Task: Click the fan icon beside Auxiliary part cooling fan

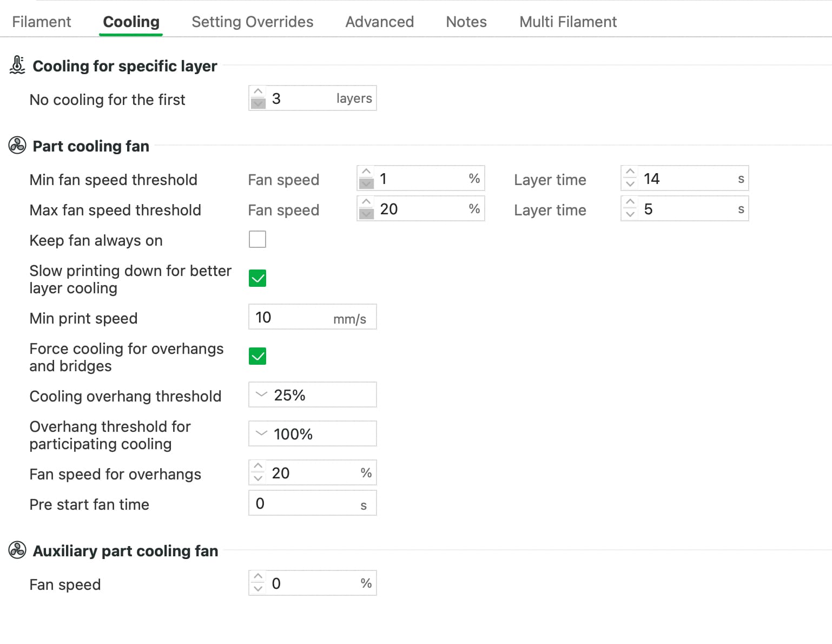Action: [17, 550]
